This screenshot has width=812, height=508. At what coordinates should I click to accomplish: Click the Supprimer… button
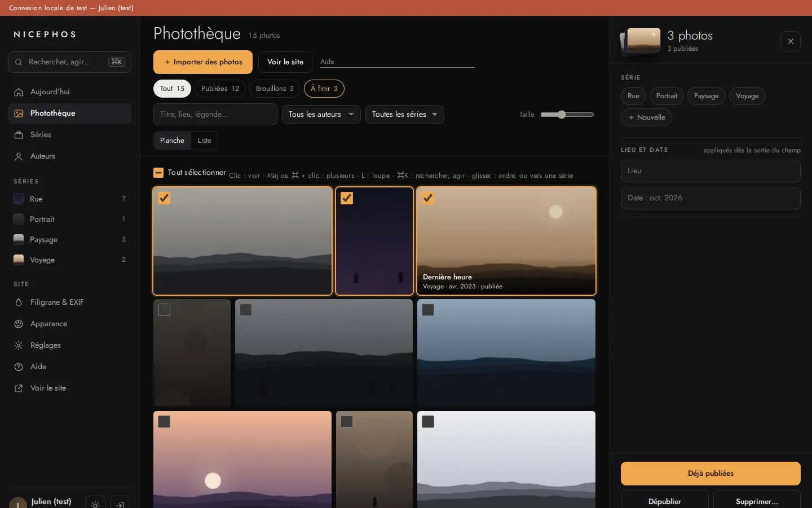click(757, 501)
